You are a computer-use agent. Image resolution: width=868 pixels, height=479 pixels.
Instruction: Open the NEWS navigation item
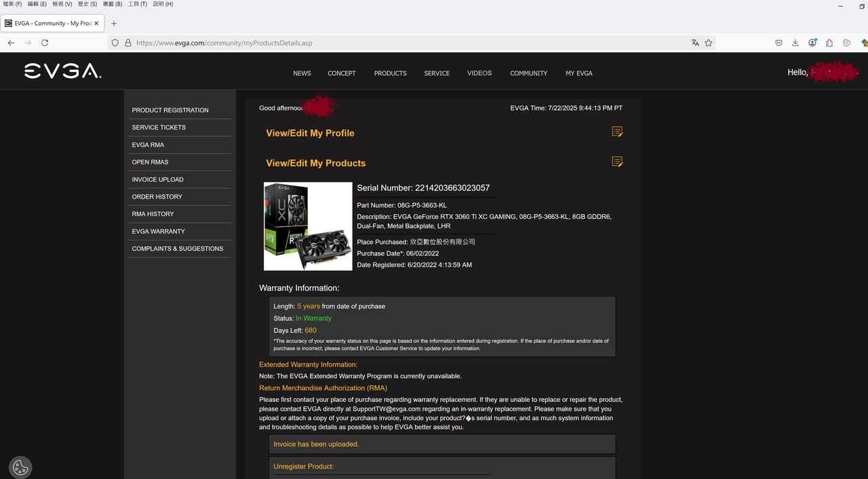pos(302,73)
